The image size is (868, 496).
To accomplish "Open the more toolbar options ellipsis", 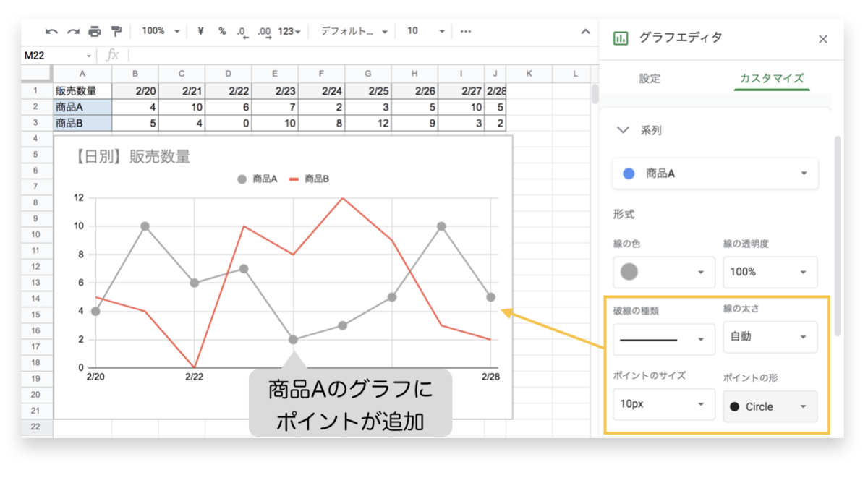I will (466, 31).
